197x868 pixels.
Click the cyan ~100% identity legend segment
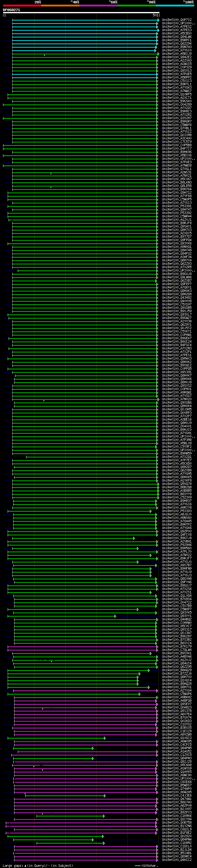[175, 6]
